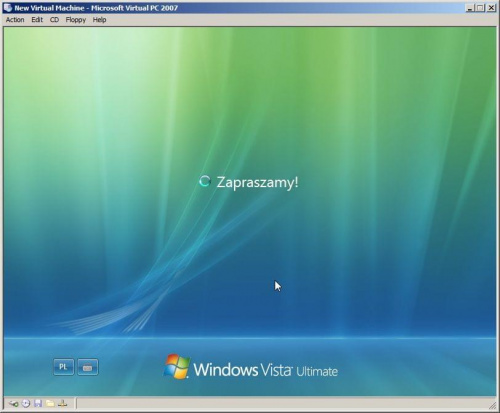Click the window resize grip corner
Screen dimensions: 500x413
point(492,405)
